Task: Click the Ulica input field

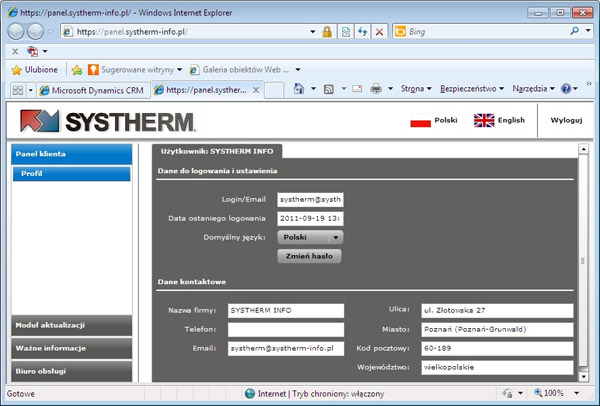Action: click(x=497, y=311)
